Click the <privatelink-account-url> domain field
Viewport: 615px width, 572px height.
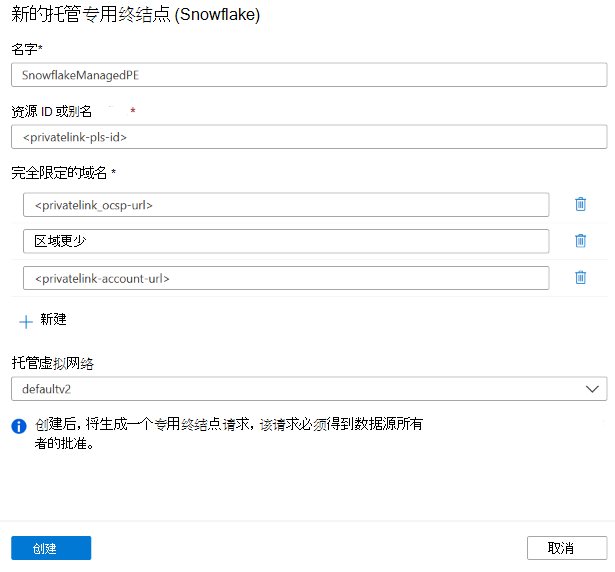tap(286, 278)
